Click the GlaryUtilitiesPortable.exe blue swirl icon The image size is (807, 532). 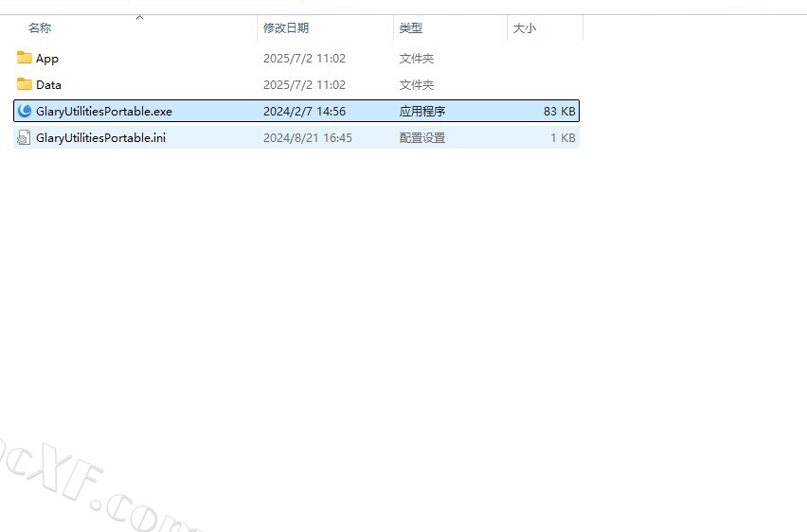click(x=25, y=111)
